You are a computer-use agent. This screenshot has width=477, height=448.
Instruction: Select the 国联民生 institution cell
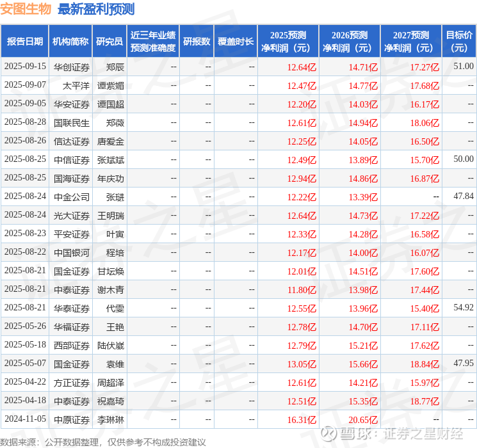[72, 123]
